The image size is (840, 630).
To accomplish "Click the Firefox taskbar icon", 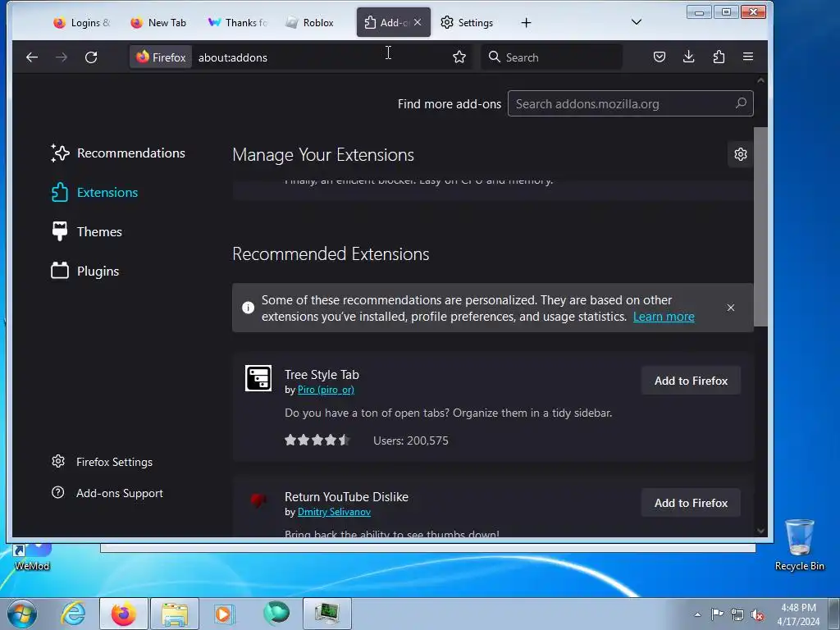I will (123, 614).
